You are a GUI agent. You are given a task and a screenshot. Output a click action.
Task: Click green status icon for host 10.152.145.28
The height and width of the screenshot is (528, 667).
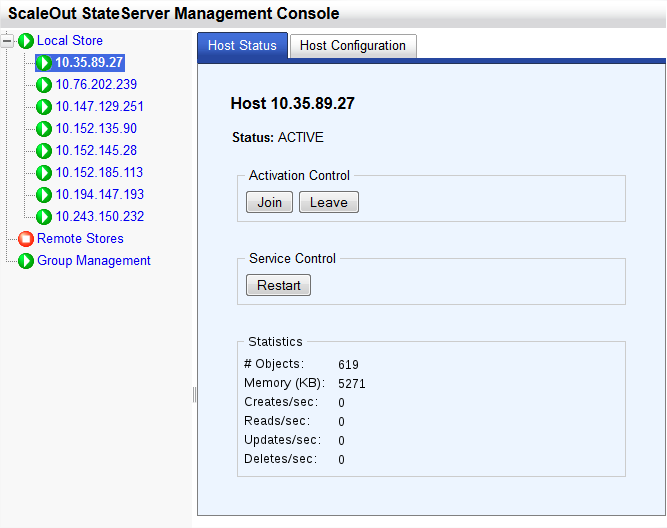tap(44, 151)
